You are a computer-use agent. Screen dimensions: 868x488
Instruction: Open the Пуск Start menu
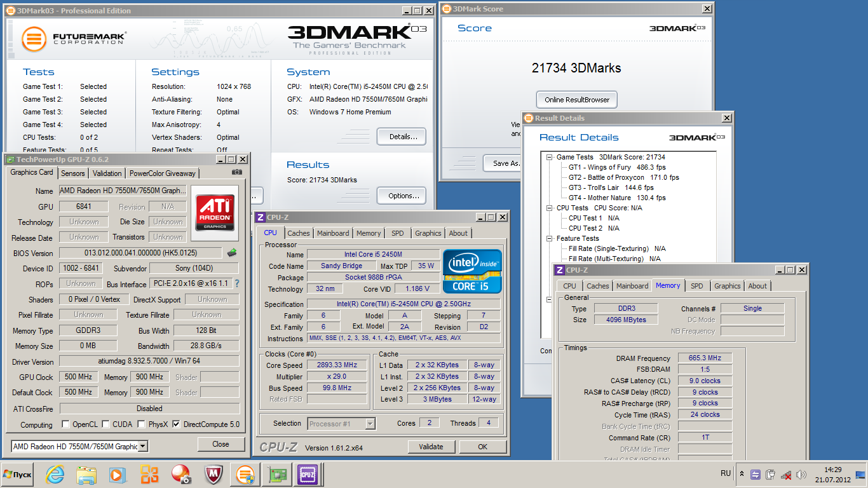(17, 474)
